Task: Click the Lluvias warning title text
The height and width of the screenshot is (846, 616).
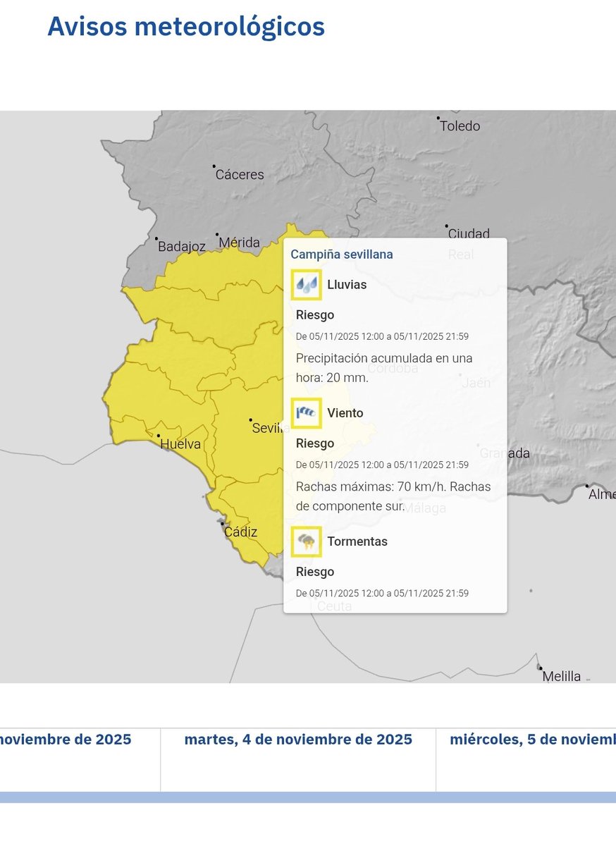Action: click(x=347, y=285)
